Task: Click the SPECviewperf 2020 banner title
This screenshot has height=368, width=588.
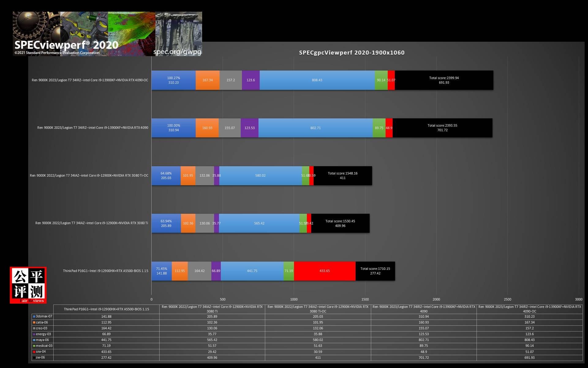Action: (x=66, y=45)
